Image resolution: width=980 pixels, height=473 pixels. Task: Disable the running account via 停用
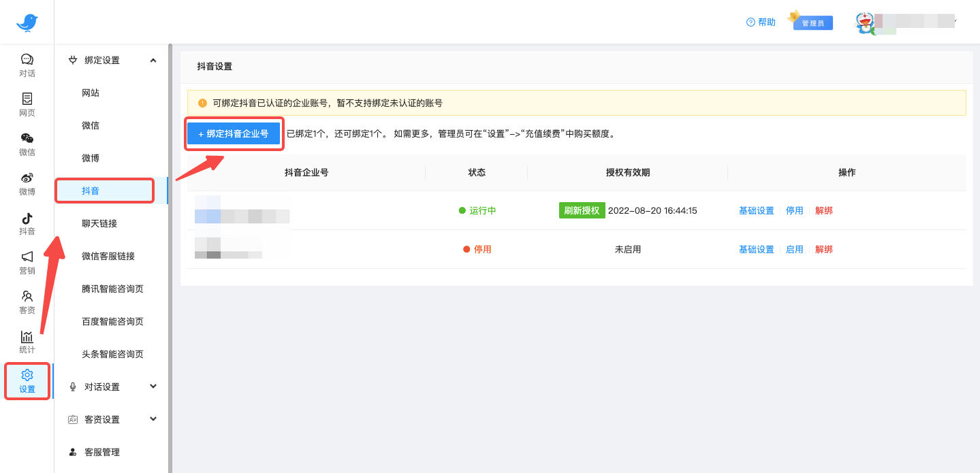point(794,210)
